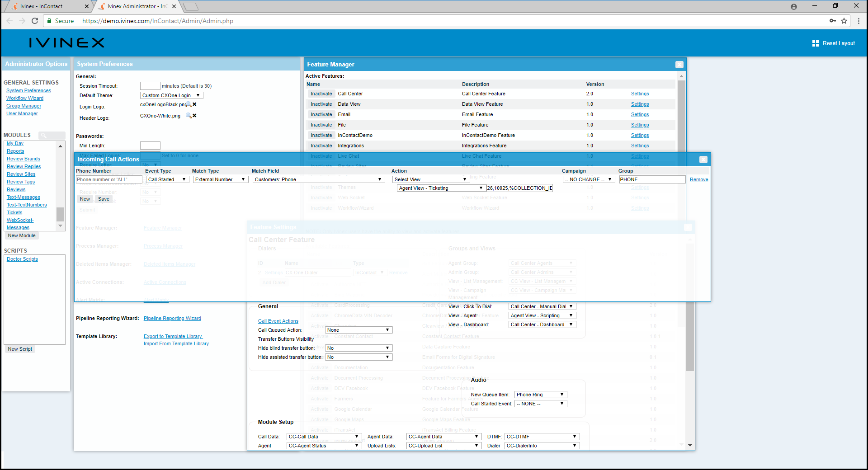
Task: Close the Ivinex - InContact browser tab
Action: [x=87, y=6]
